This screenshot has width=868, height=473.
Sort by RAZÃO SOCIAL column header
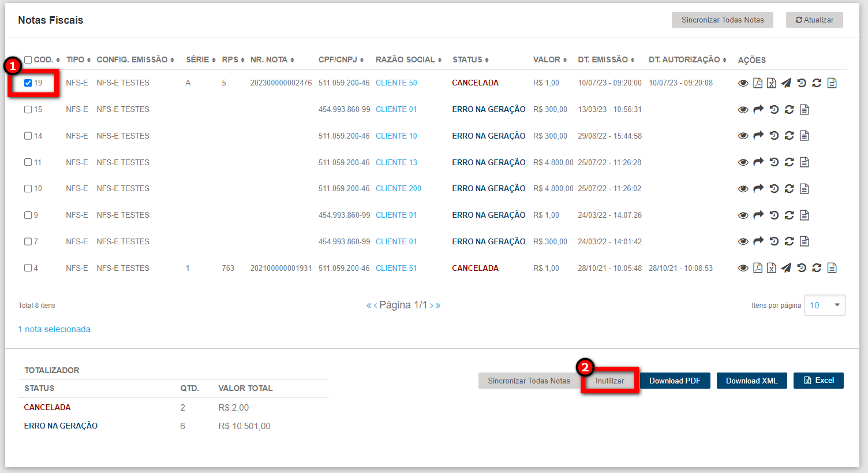point(408,60)
